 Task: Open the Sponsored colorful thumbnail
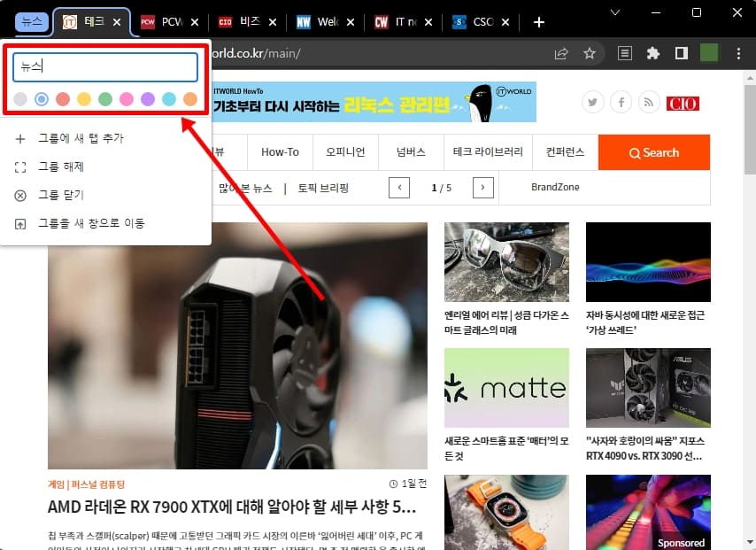pos(649,513)
